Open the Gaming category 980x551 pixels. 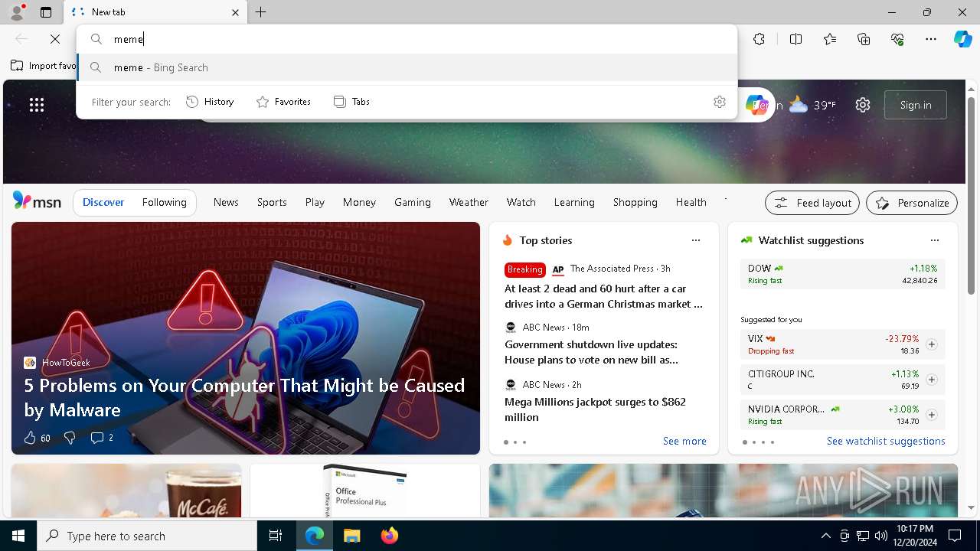(413, 202)
